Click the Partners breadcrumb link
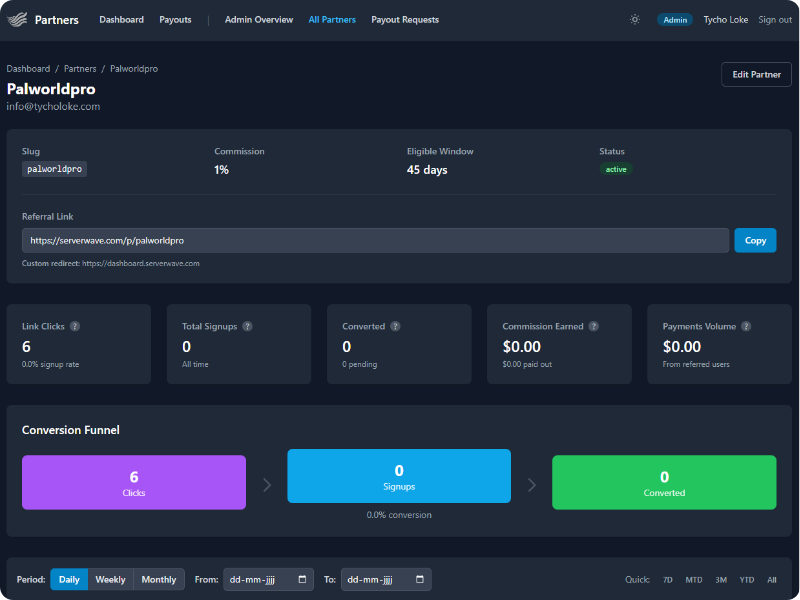The image size is (800, 600). click(80, 68)
